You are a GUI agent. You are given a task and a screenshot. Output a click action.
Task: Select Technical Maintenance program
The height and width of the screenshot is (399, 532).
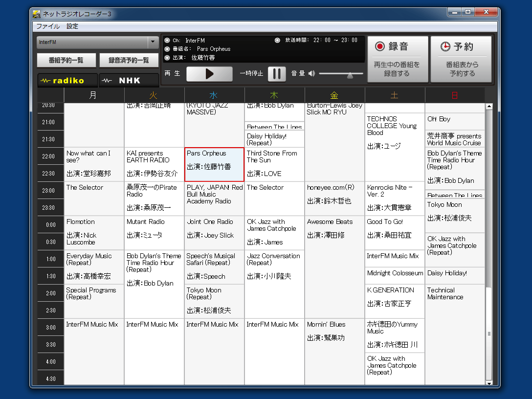455,334
